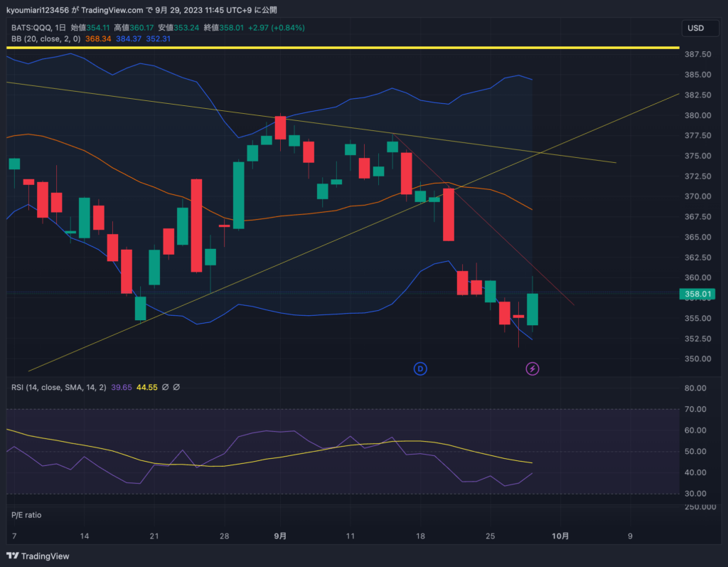Click the 70.00 RSI axis label
This screenshot has width=728, height=567.
click(x=695, y=409)
